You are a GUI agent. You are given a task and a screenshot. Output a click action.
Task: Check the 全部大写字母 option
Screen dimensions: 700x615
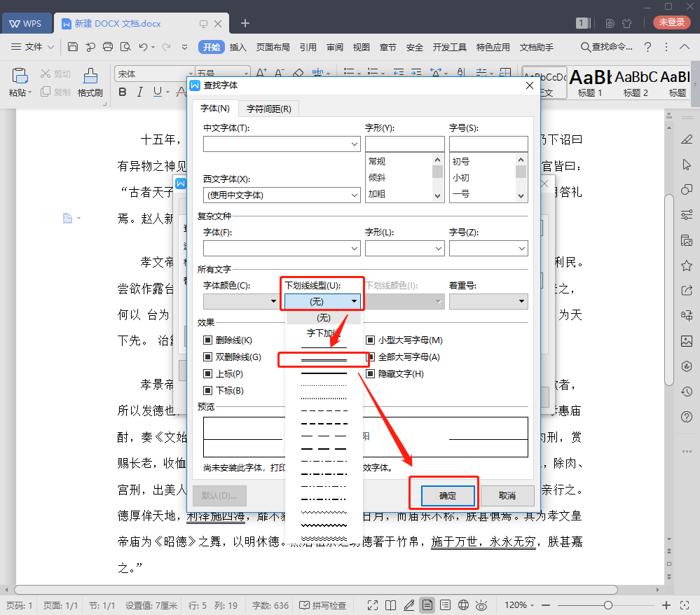click(x=370, y=357)
